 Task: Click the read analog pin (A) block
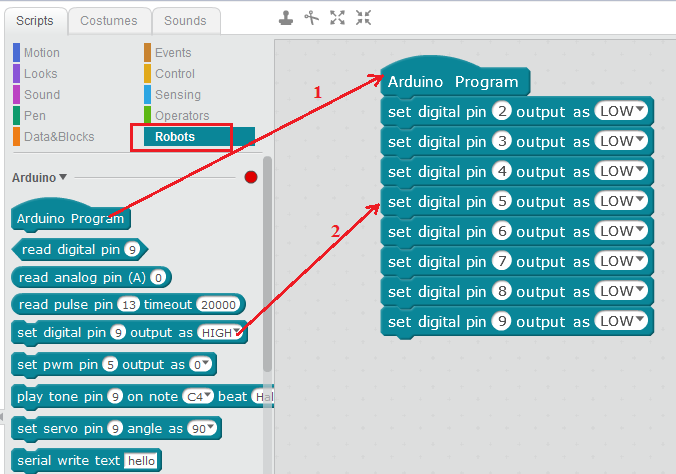[x=91, y=277]
